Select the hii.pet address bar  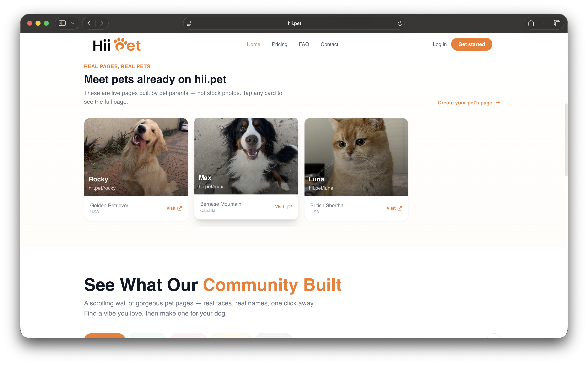[294, 23]
